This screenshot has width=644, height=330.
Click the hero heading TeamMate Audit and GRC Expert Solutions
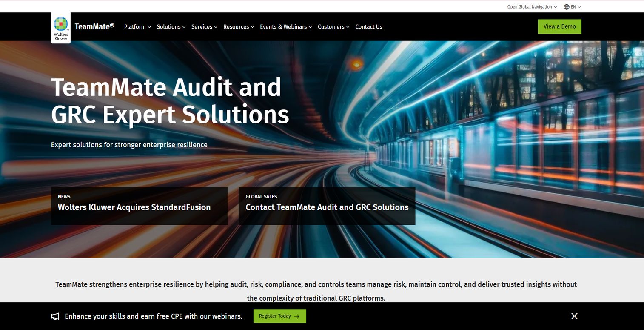point(170,101)
